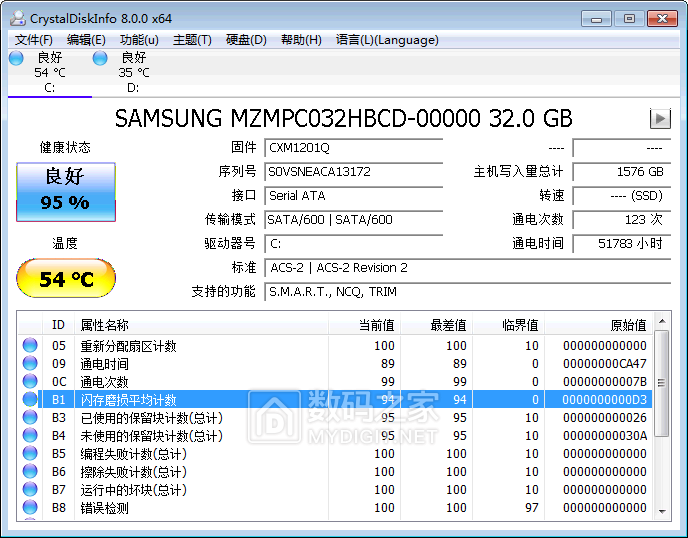The height and width of the screenshot is (538, 688).
Task: Click raw value 00000000CA47
Action: [605, 364]
